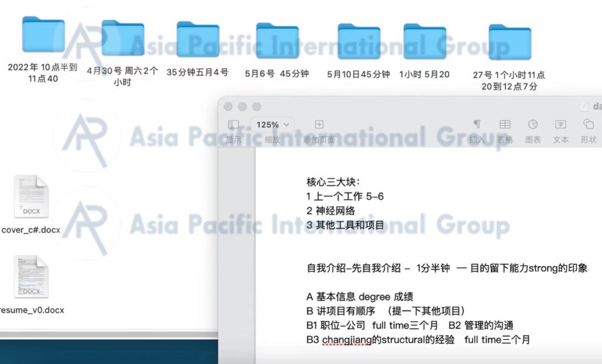Open folder "5月6号 45分钟"
Screen dimensions: 602x364
(x=277, y=41)
